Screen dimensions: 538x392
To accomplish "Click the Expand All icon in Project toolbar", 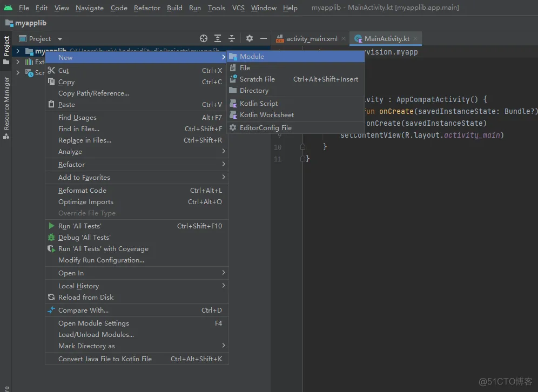I will [x=218, y=38].
